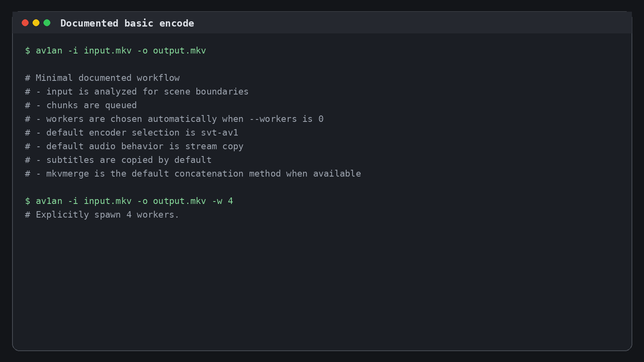The image size is (644, 362).
Task: Click the '-w 4' flag in the second command
Action: [x=223, y=201]
